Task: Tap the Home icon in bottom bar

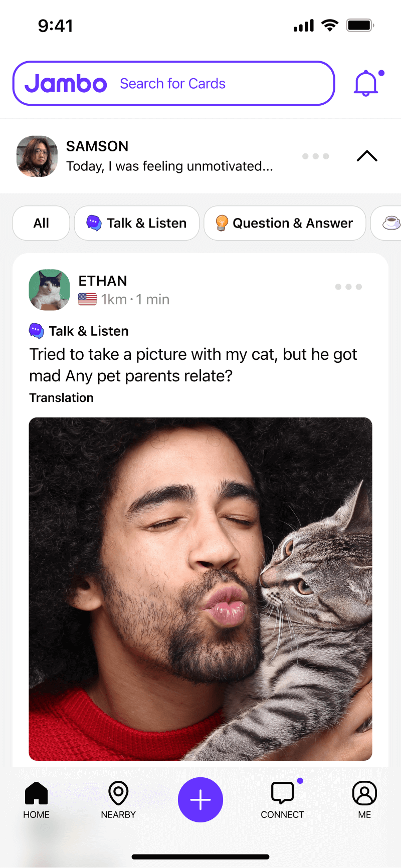Action: [x=36, y=793]
